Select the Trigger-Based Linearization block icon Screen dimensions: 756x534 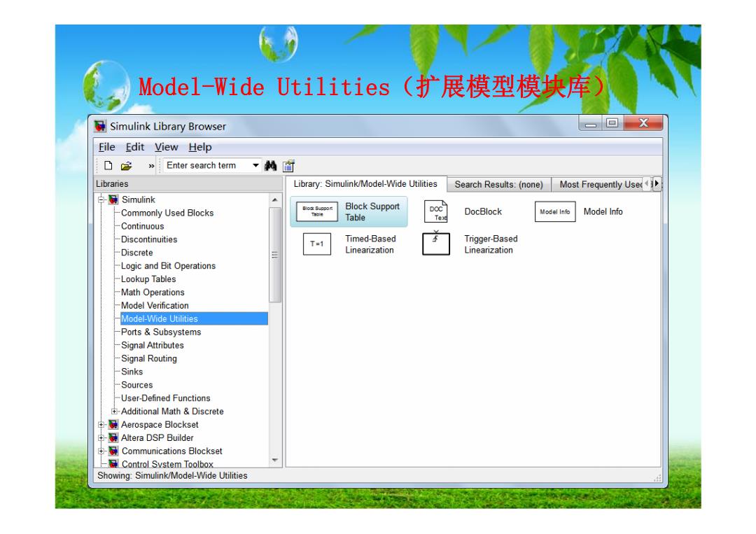point(436,244)
